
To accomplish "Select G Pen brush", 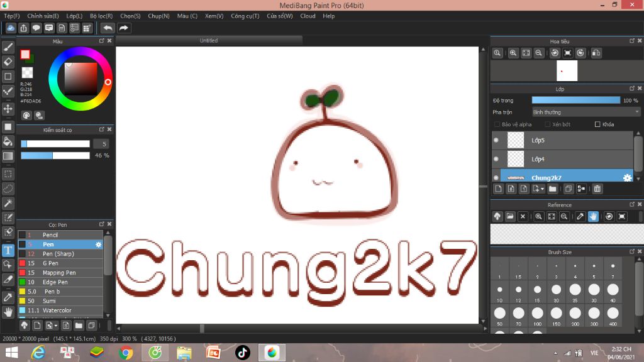I will tap(60, 263).
